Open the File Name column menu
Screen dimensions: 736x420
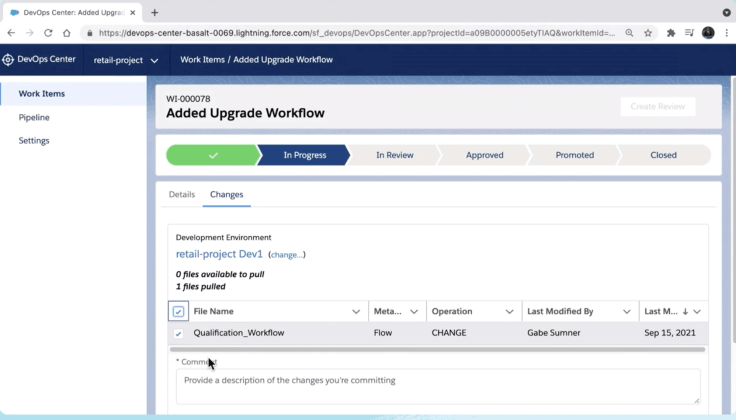[x=356, y=312]
